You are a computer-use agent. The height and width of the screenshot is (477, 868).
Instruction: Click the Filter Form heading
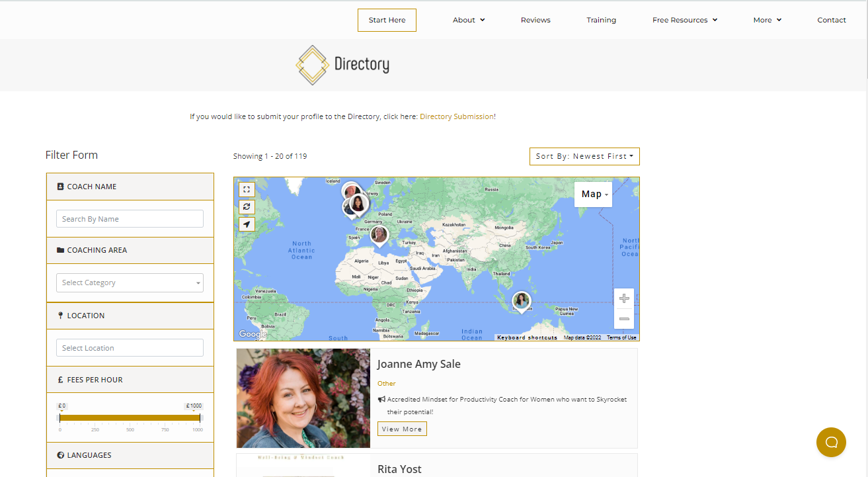(x=71, y=155)
